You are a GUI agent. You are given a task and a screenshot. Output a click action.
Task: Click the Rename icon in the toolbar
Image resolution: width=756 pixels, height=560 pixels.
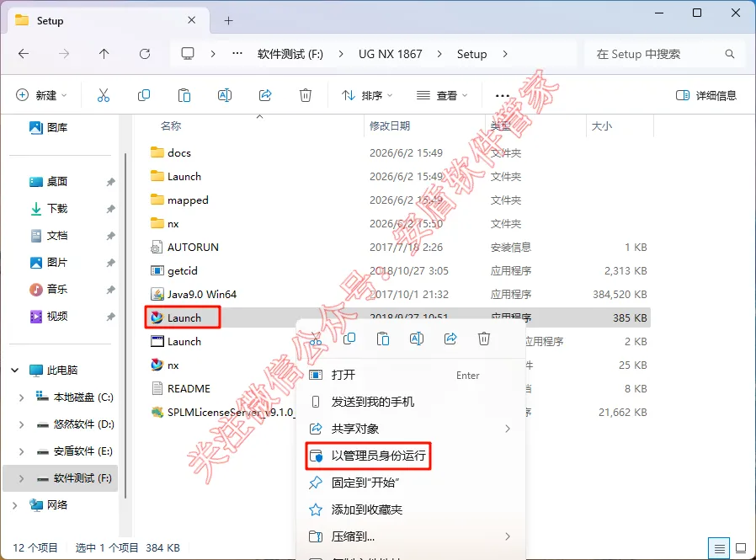tap(225, 95)
